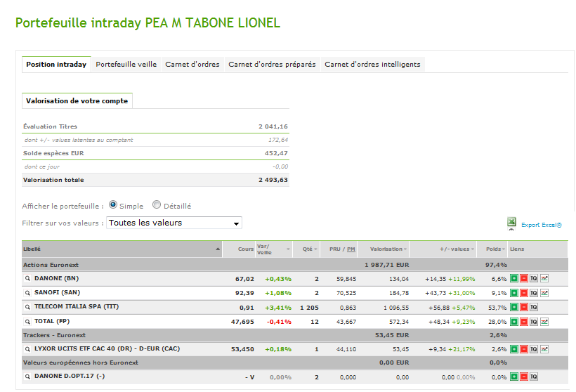Click the PM link in PRU / PM header
This screenshot has width=576, height=392.
pos(351,249)
